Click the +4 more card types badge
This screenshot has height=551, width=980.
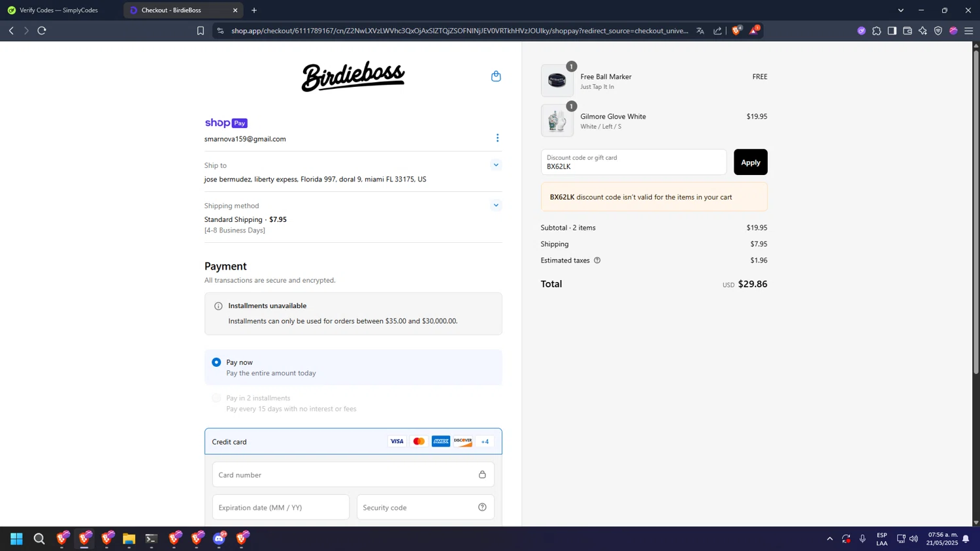tap(485, 441)
